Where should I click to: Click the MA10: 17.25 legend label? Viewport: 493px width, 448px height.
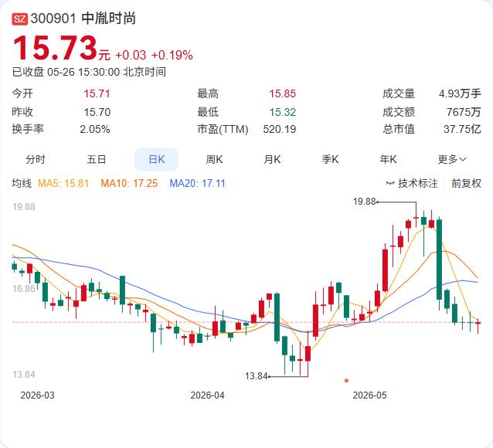click(x=129, y=183)
